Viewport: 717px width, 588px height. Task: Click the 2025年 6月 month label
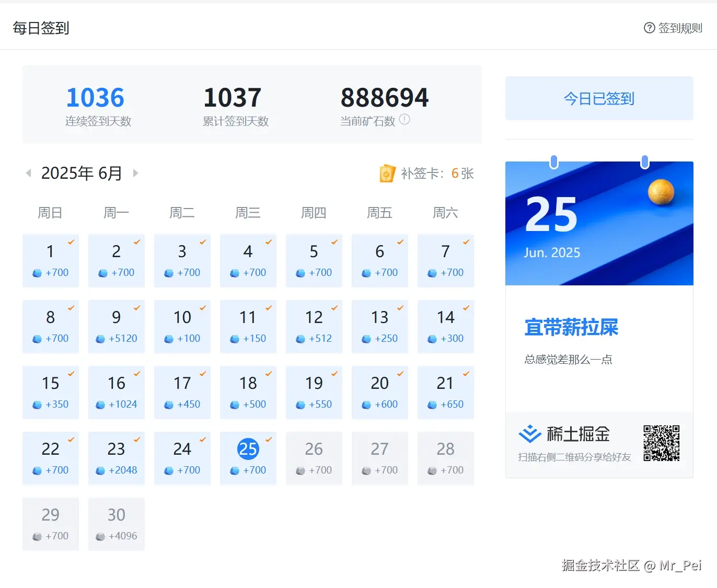(82, 173)
